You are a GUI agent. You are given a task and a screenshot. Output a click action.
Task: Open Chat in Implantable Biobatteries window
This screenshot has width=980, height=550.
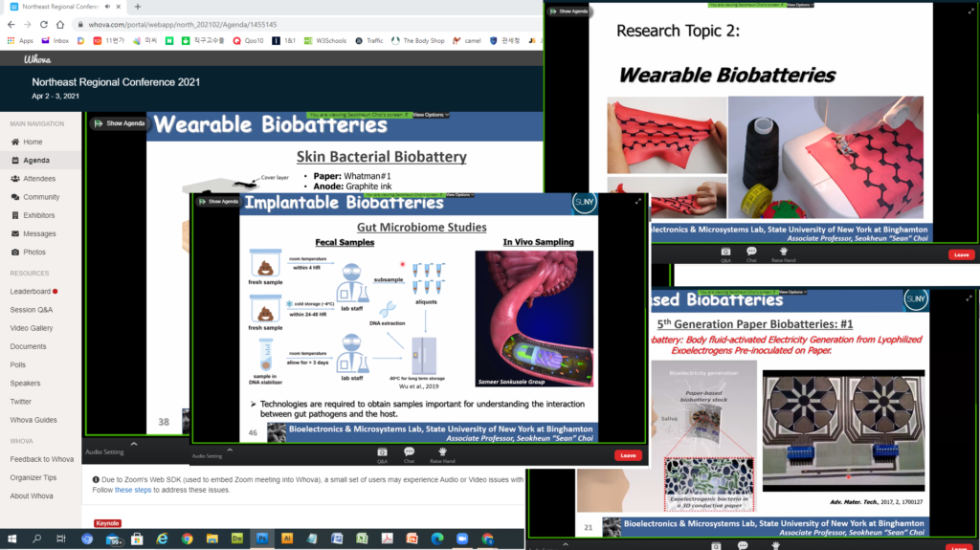tap(409, 455)
